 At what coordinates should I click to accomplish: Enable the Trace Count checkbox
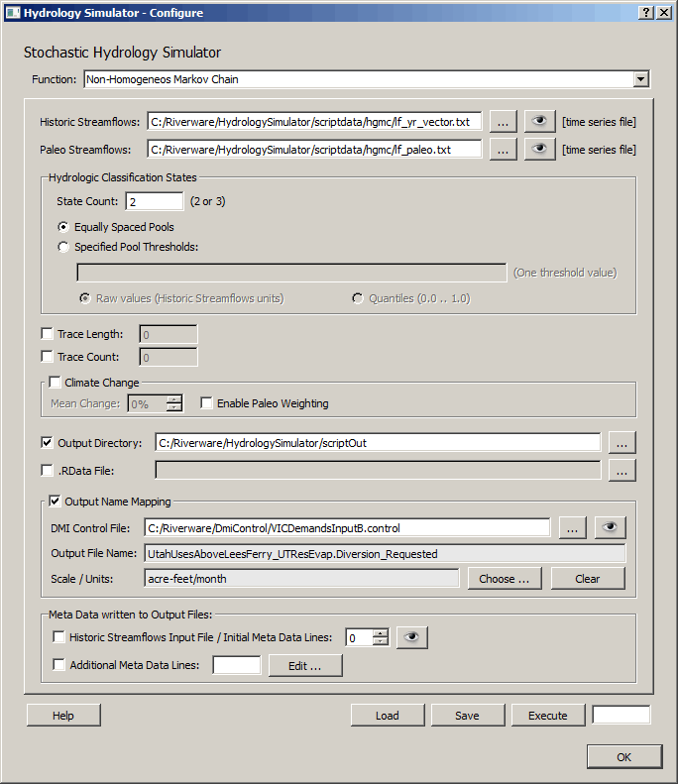pos(47,357)
